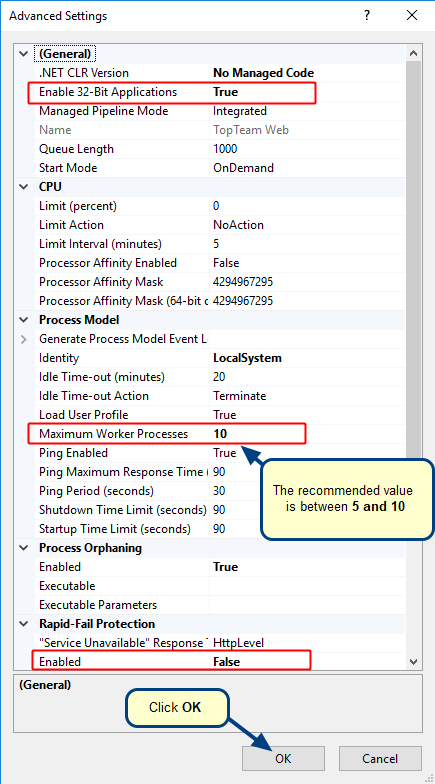Select Rapid-Fail Protection Enabled False value
Viewport: 435px width, 784px height.
pyautogui.click(x=226, y=662)
